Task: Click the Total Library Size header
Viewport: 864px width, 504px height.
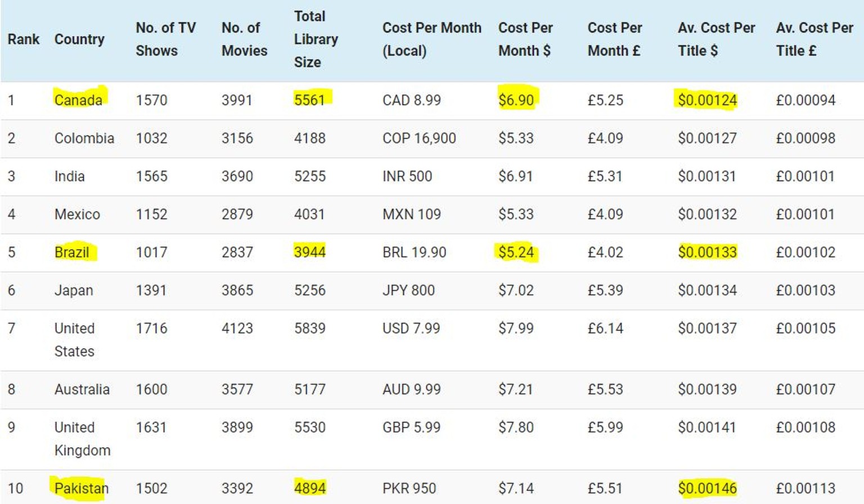Action: pos(316,39)
